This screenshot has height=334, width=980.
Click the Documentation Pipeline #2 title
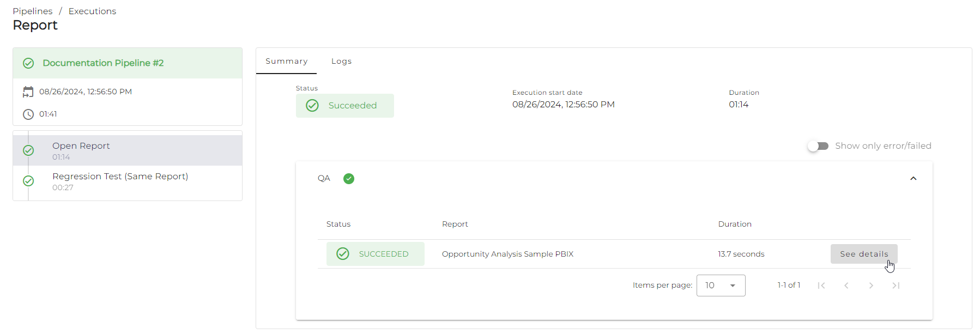pos(103,63)
